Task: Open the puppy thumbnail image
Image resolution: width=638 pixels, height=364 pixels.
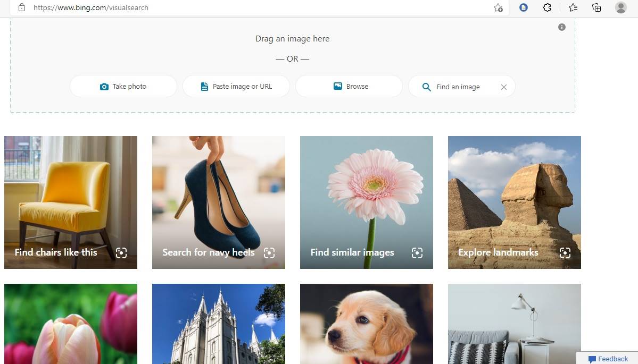Action: (366, 324)
